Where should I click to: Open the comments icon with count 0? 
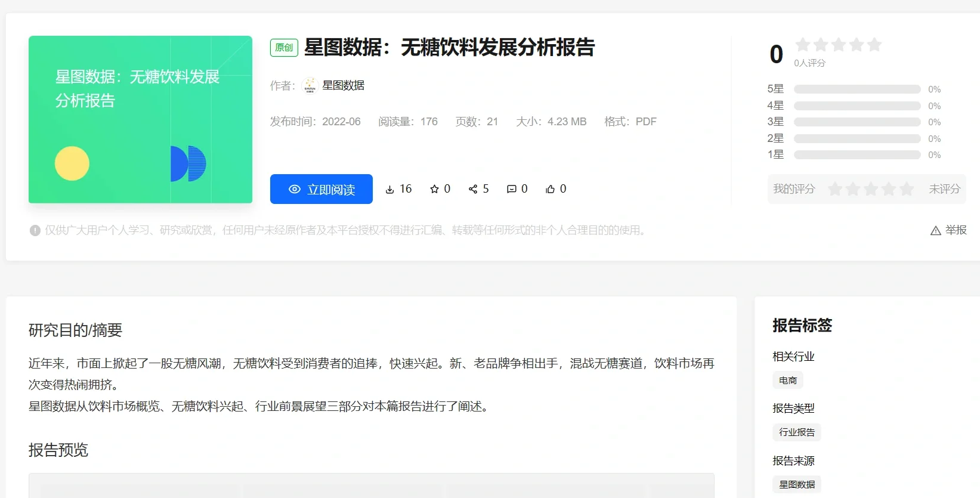(511, 189)
